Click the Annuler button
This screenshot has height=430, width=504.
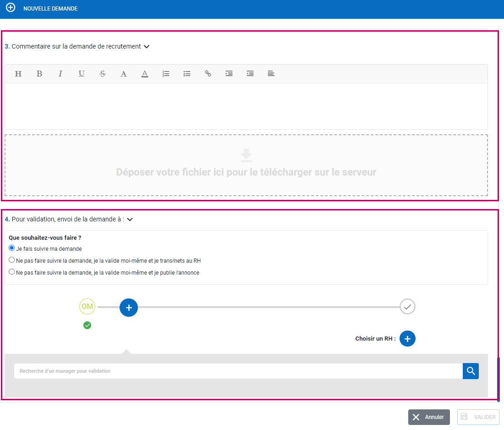429,417
